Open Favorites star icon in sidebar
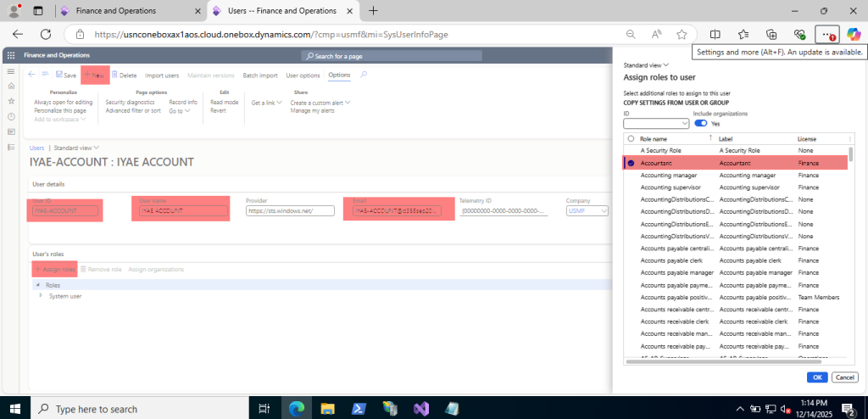This screenshot has height=419, width=868. (11, 102)
